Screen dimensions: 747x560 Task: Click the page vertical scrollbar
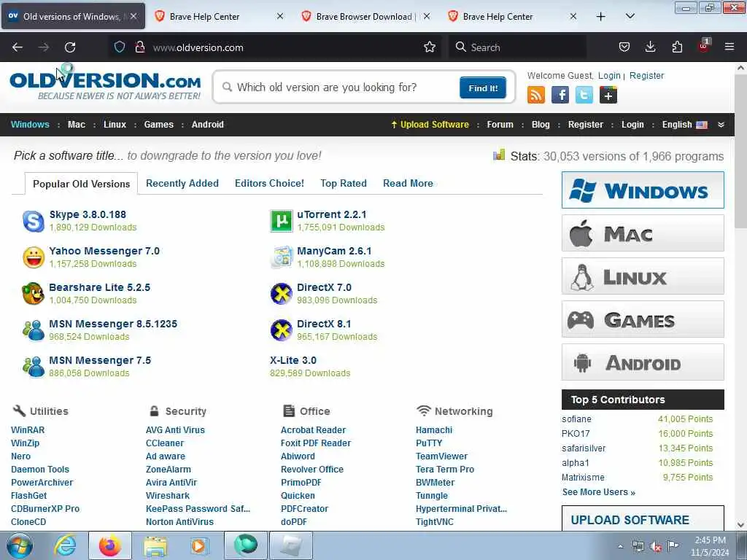coord(740,296)
